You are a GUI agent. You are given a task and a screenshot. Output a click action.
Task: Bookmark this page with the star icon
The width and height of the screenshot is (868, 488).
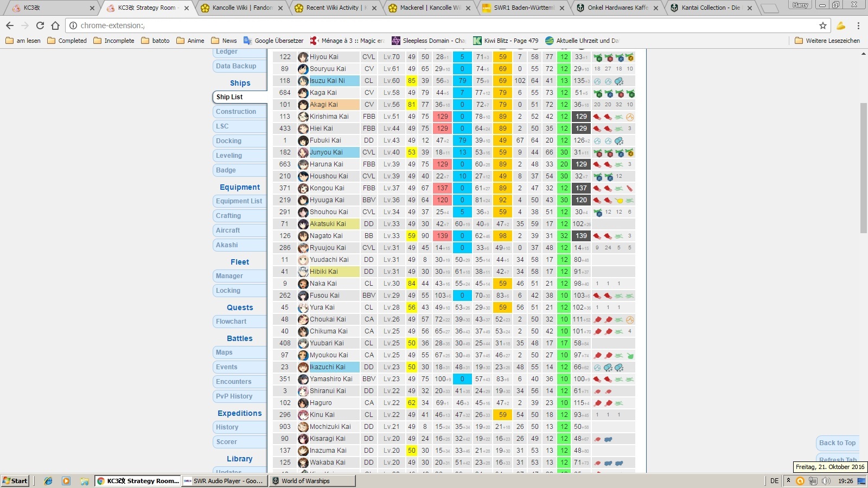(x=822, y=25)
